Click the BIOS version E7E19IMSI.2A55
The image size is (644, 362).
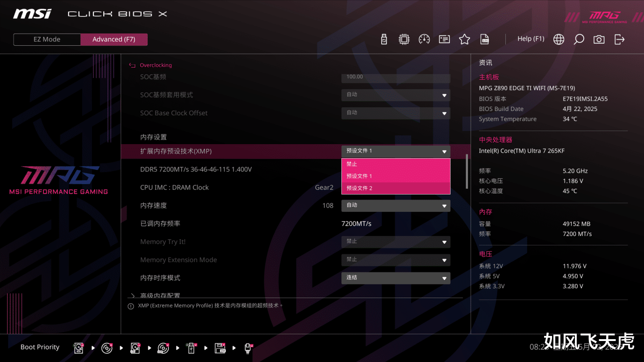coord(585,99)
